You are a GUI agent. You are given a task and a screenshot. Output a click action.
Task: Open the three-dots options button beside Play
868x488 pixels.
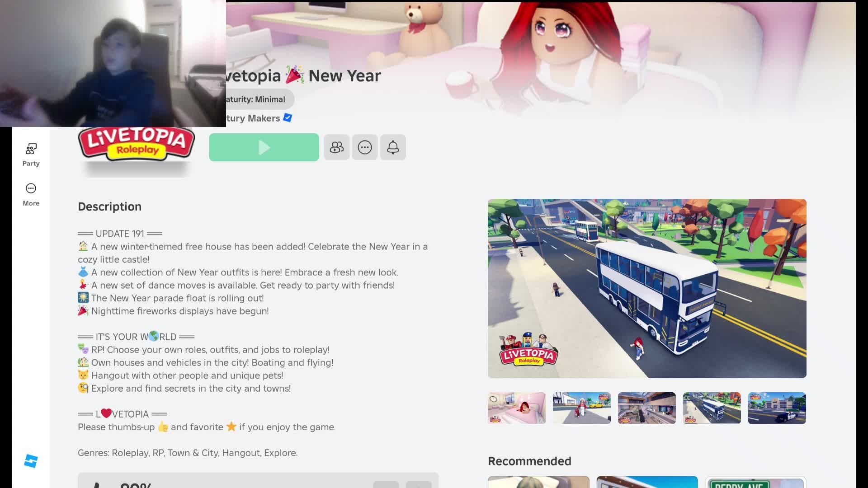click(x=365, y=147)
